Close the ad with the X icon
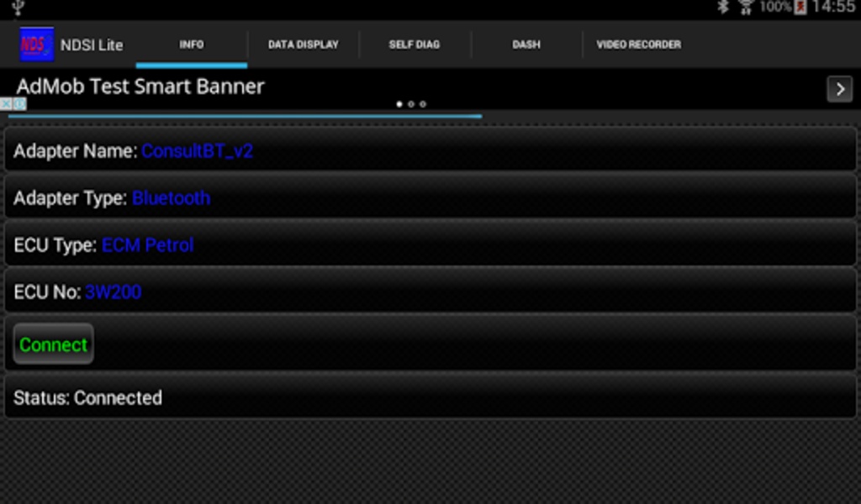This screenshot has width=861, height=504. click(x=6, y=103)
